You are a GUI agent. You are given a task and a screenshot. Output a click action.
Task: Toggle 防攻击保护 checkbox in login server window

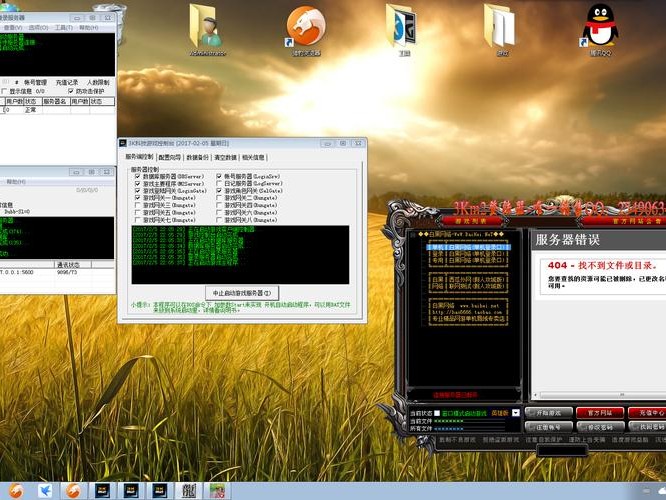click(71, 91)
